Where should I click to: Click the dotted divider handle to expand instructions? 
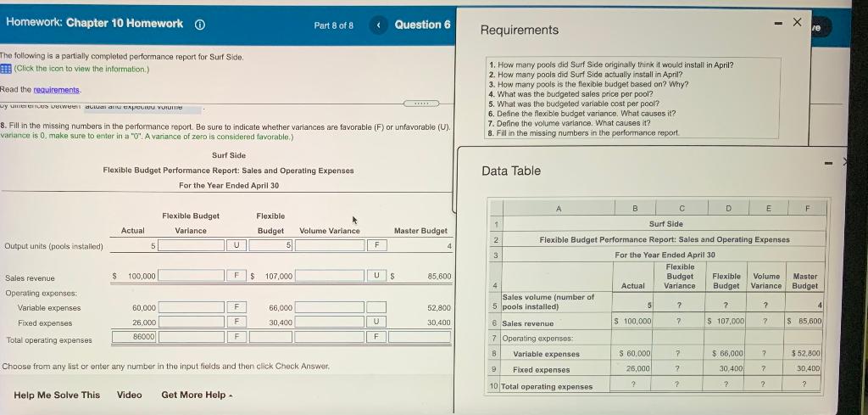(x=420, y=104)
